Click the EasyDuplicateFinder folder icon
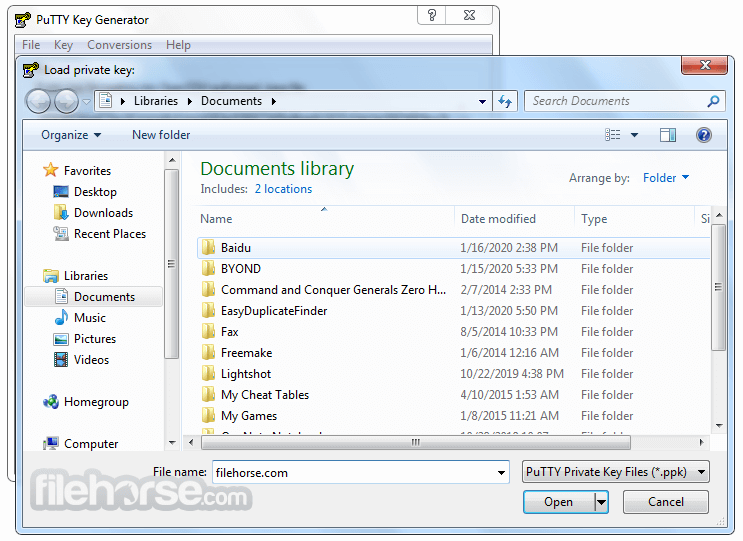Viewport: 743px width, 541px height. point(208,311)
